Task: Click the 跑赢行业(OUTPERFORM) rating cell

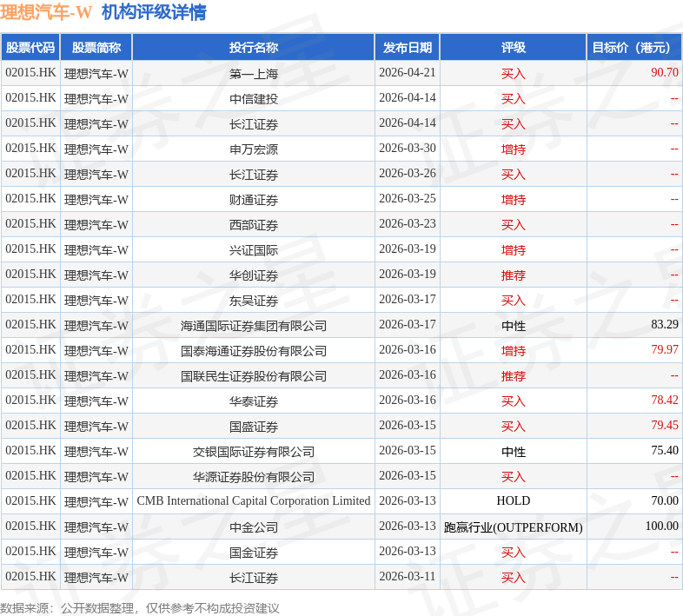Action: [x=514, y=527]
